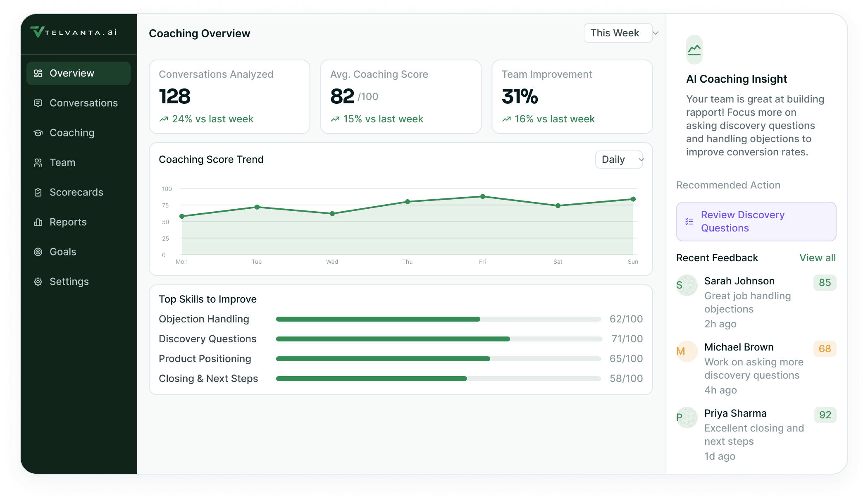Click Michael Brown's avatar
This screenshot has width=868, height=501.
coord(687,351)
